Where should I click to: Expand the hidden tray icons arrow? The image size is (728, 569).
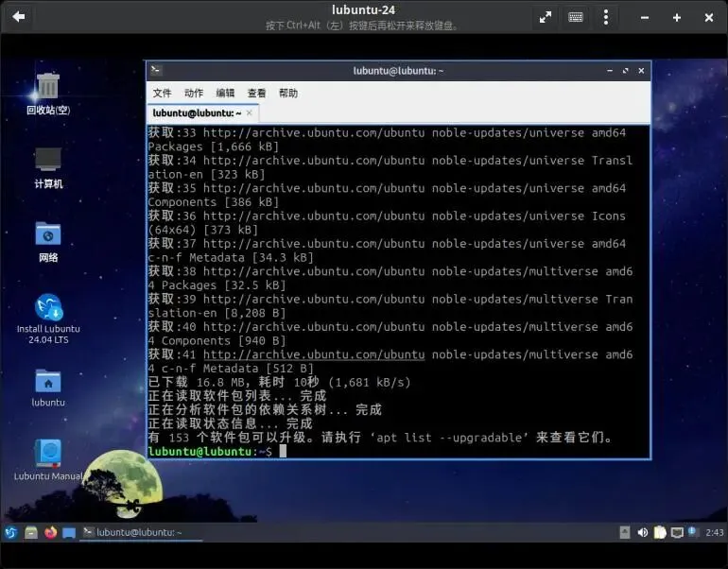(625, 532)
